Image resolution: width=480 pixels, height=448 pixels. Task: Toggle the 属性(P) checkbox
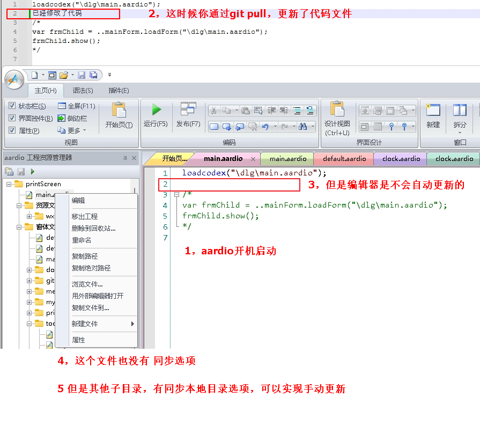pyautogui.click(x=12, y=130)
